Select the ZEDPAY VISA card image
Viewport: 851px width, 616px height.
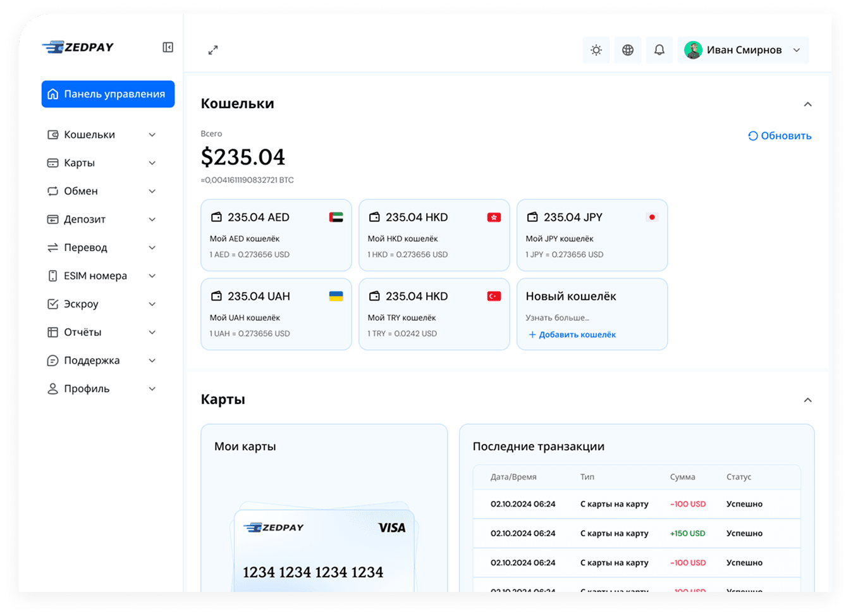pyautogui.click(x=324, y=549)
